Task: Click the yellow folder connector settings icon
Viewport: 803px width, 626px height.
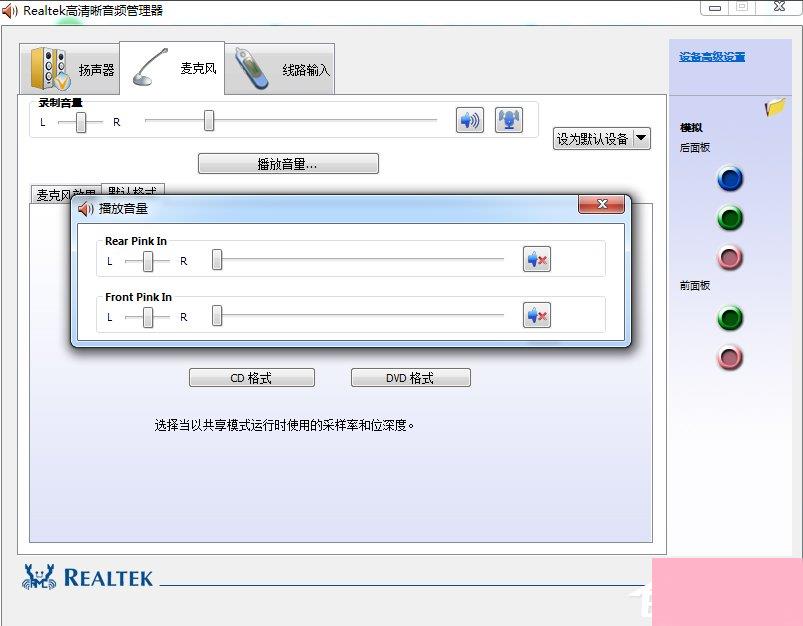Action: pyautogui.click(x=775, y=107)
